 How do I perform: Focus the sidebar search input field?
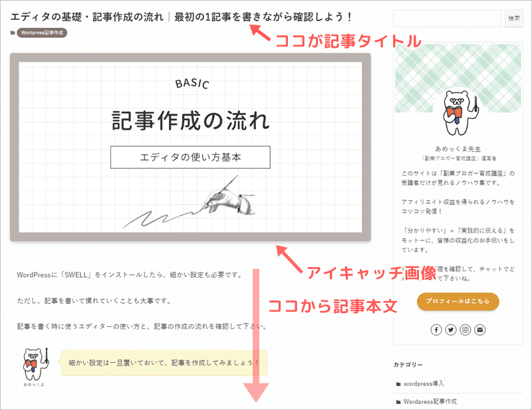click(x=447, y=19)
